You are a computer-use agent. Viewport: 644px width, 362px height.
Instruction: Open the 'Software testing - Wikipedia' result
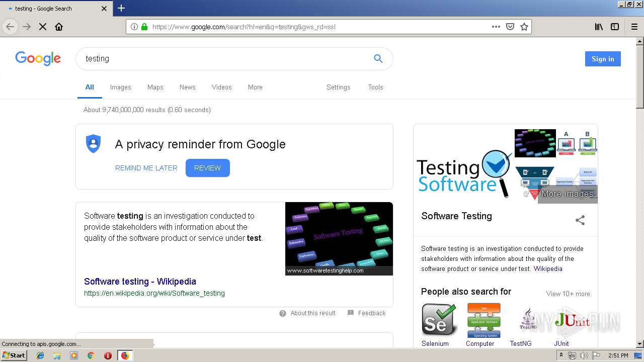tap(140, 282)
